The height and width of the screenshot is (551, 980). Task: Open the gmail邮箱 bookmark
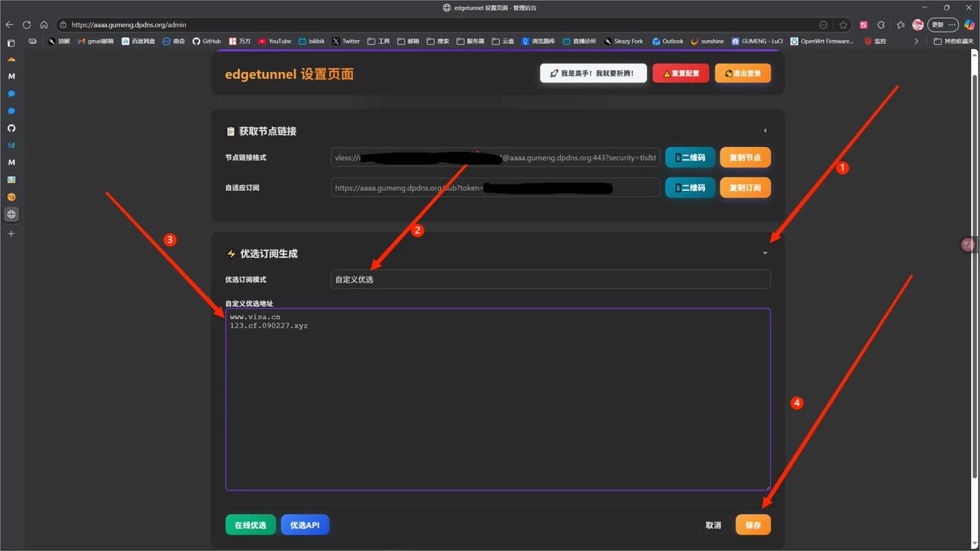[x=96, y=41]
